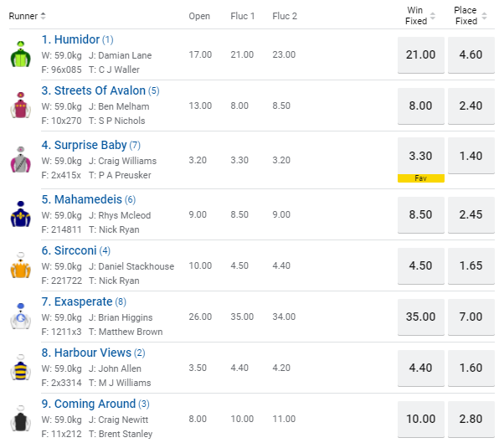Click Surprise Baby's grey and pink silks
Screen dimensions: 504x443
tap(21, 159)
